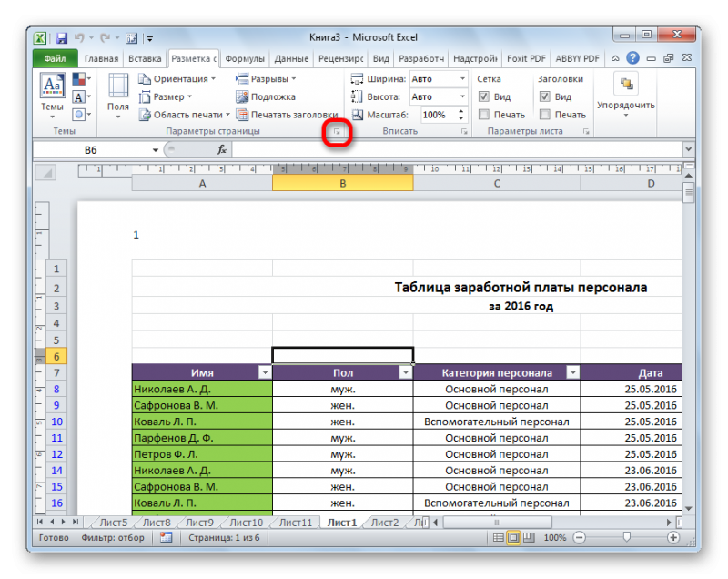The width and height of the screenshot is (728, 579).
Task: Switch to Page Break Preview icon
Action: pos(529,538)
